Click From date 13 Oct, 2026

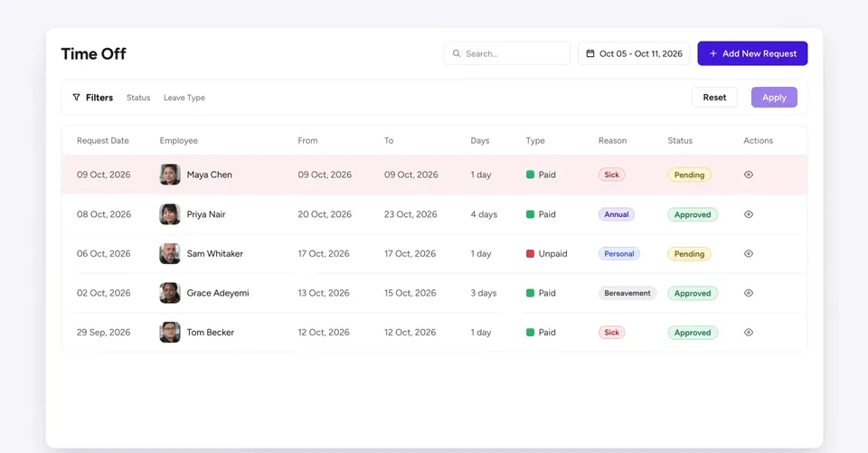click(324, 293)
